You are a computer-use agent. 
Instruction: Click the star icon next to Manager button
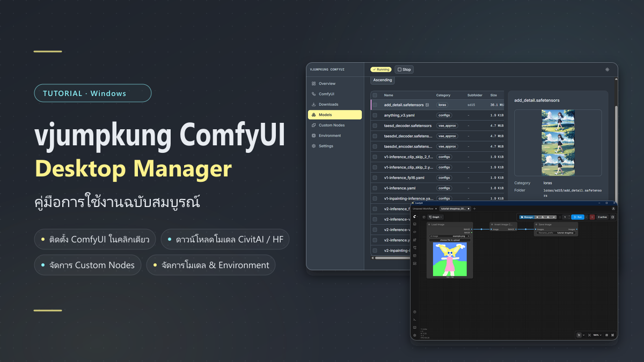pyautogui.click(x=537, y=217)
